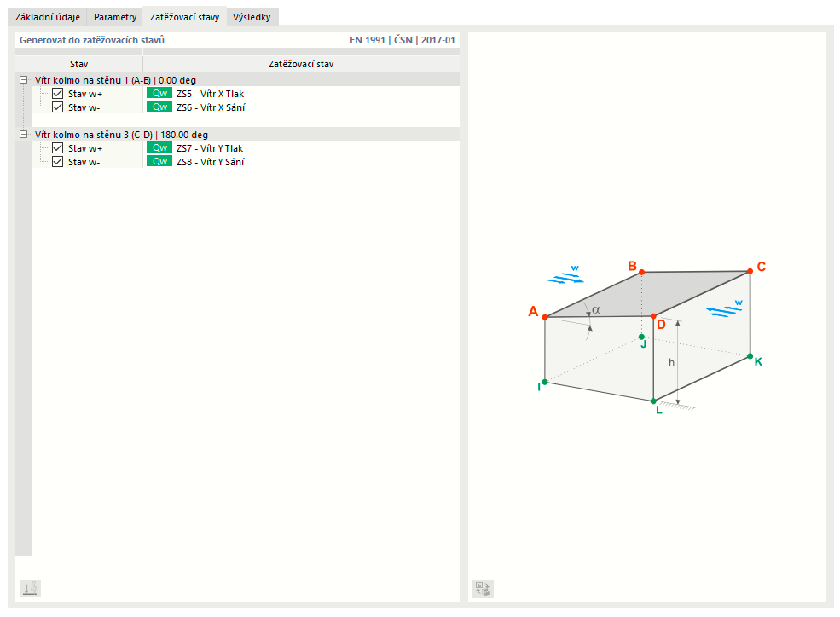The width and height of the screenshot is (840, 617).
Task: Collapse the Vítr kolmo na stěnu 3 (C-D) group
Action: 24,135
